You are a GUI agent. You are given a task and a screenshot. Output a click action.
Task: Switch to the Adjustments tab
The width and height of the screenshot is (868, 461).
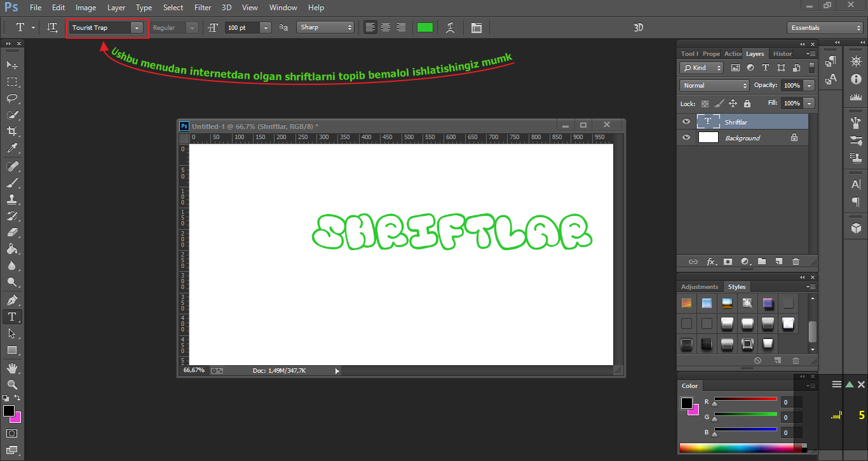click(x=700, y=287)
